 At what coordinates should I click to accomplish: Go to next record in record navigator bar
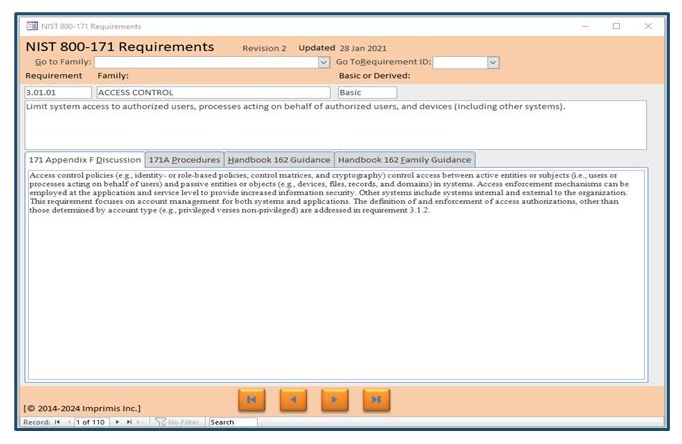117,422
